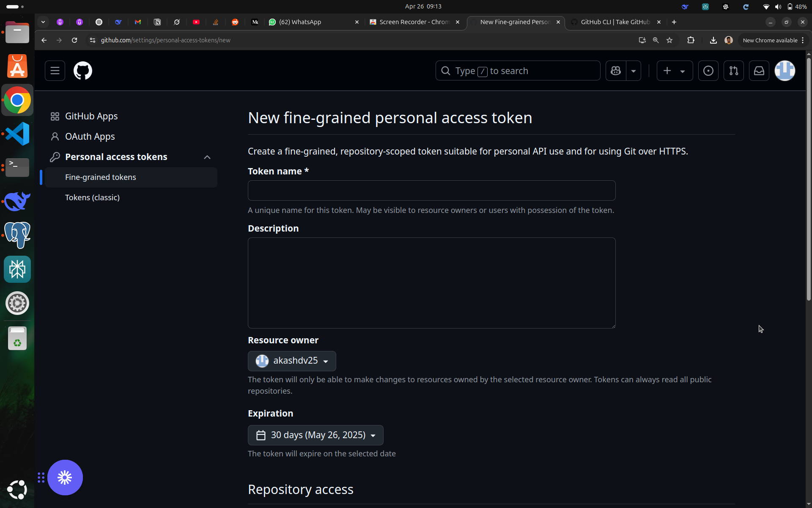Screen dimensions: 812x508
Task: Bookmark this page with the star icon
Action: point(669,40)
